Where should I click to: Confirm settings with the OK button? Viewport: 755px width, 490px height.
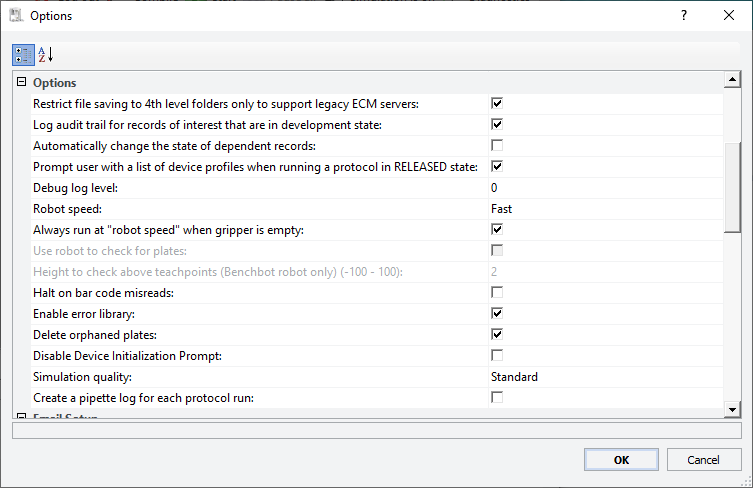621,460
